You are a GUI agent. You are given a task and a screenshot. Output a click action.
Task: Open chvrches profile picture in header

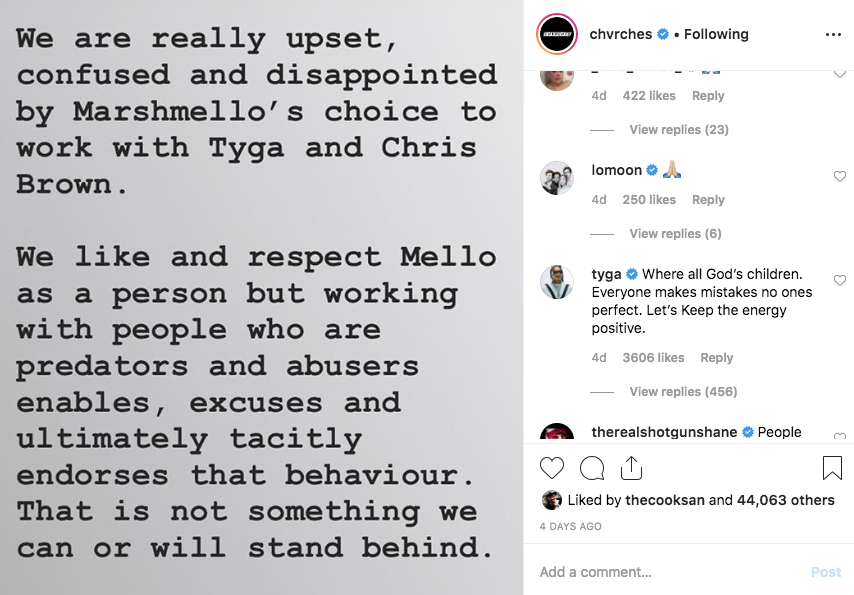[x=558, y=34]
